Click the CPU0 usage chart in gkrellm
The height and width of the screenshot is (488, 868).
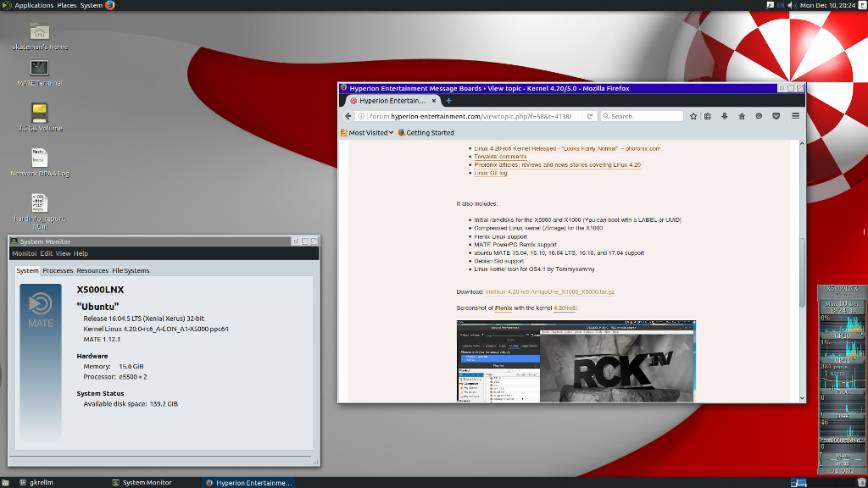[842, 324]
